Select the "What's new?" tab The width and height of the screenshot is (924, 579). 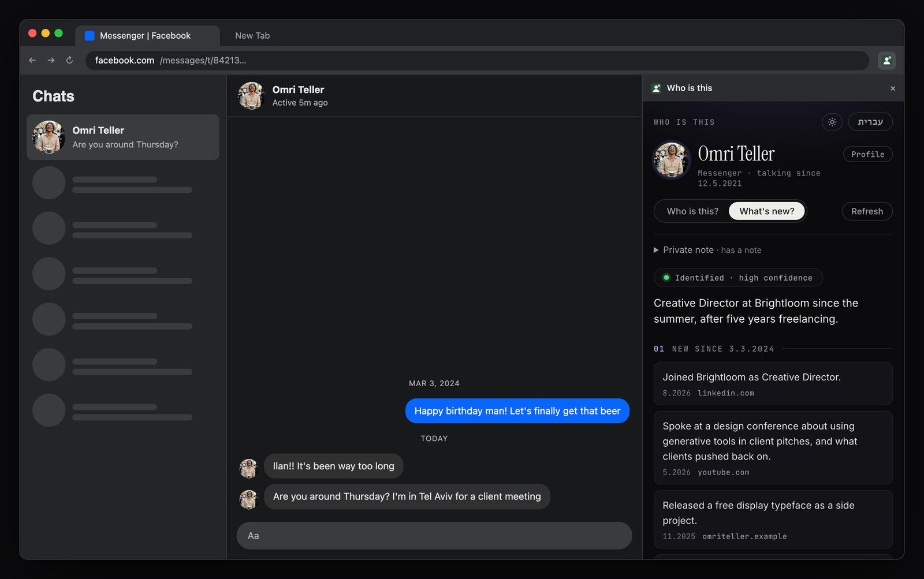[767, 211]
